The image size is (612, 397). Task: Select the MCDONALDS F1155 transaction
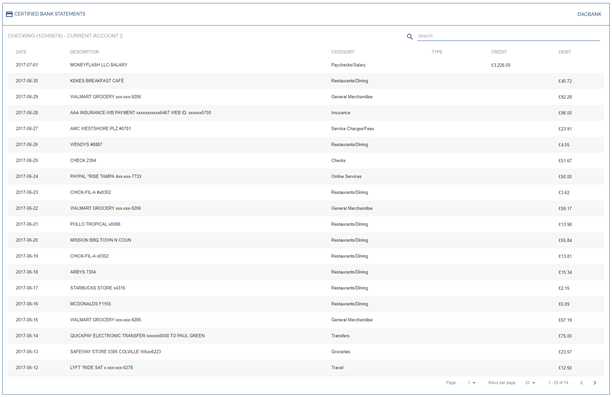90,304
